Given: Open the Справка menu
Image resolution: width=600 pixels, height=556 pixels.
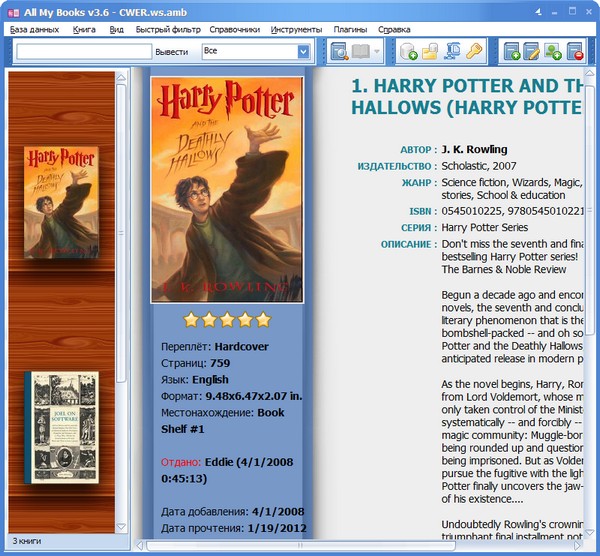Looking at the screenshot, I should click(394, 29).
